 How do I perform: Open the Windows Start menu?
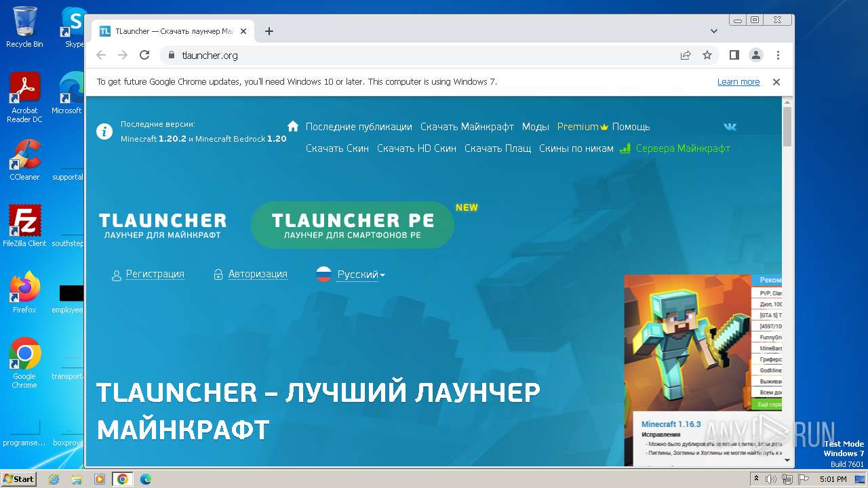coord(19,479)
